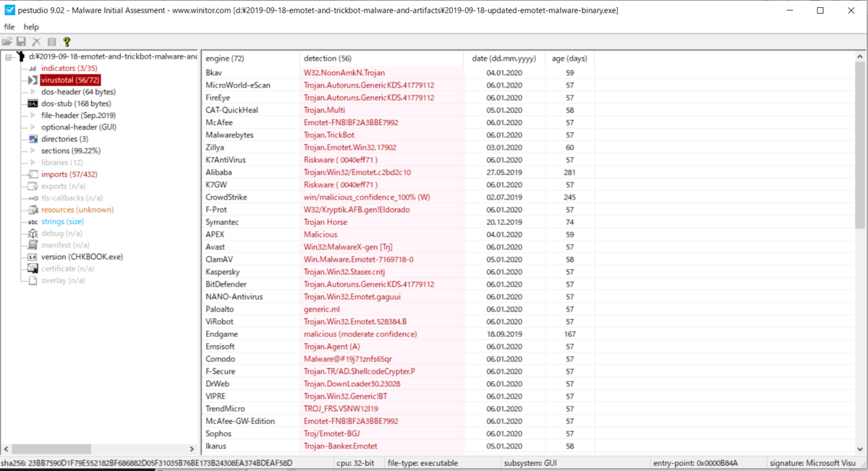This screenshot has width=868, height=471.
Task: Click the icon beside imports (57/432)
Action: (33, 174)
